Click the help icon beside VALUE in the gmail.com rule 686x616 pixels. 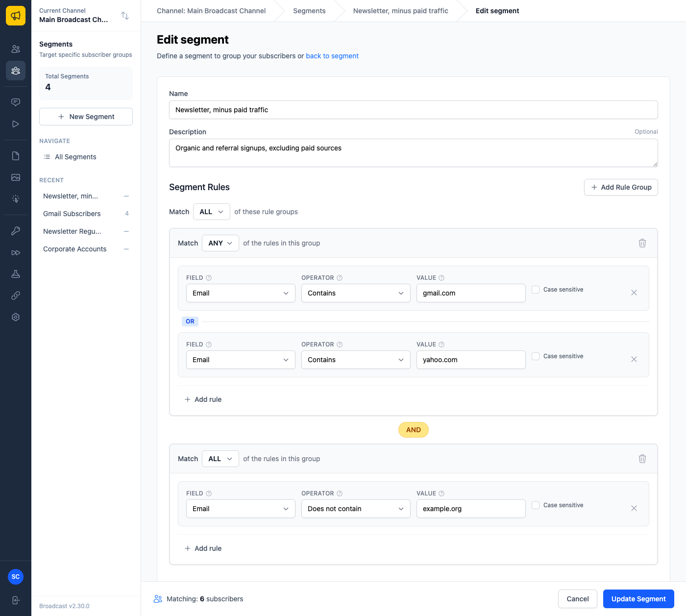coord(441,278)
